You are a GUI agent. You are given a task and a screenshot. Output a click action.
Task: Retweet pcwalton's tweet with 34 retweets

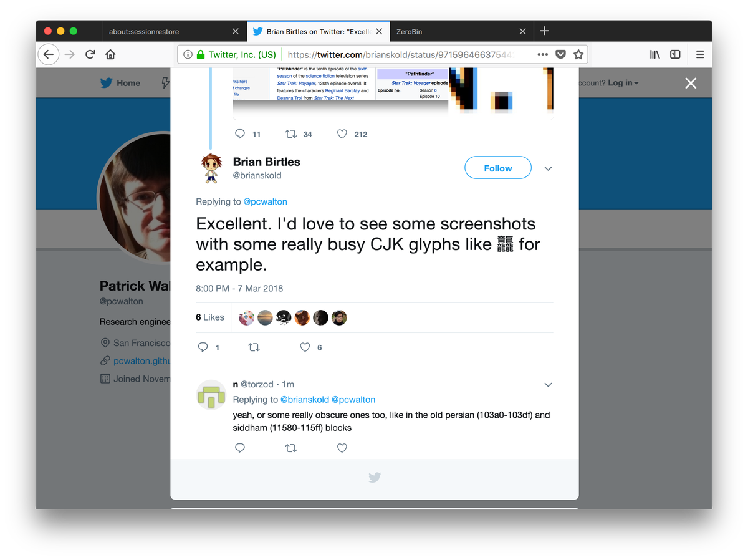(x=291, y=134)
